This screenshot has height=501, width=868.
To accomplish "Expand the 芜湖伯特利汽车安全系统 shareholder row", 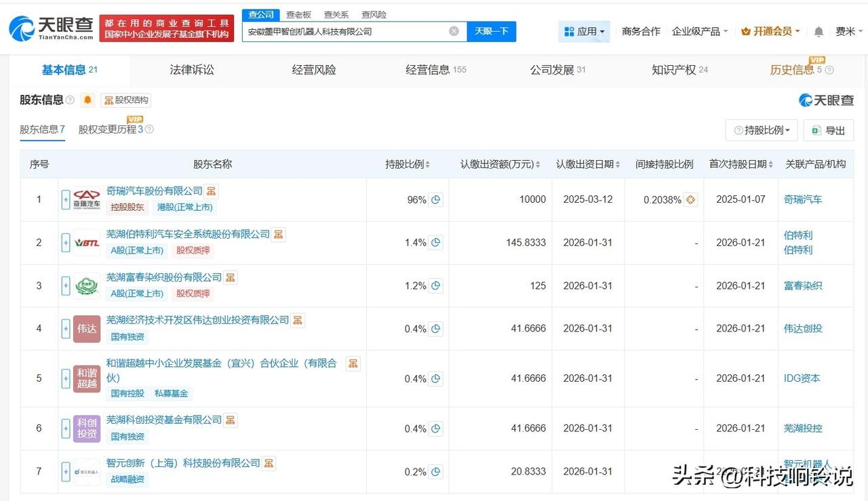I will 66,243.
